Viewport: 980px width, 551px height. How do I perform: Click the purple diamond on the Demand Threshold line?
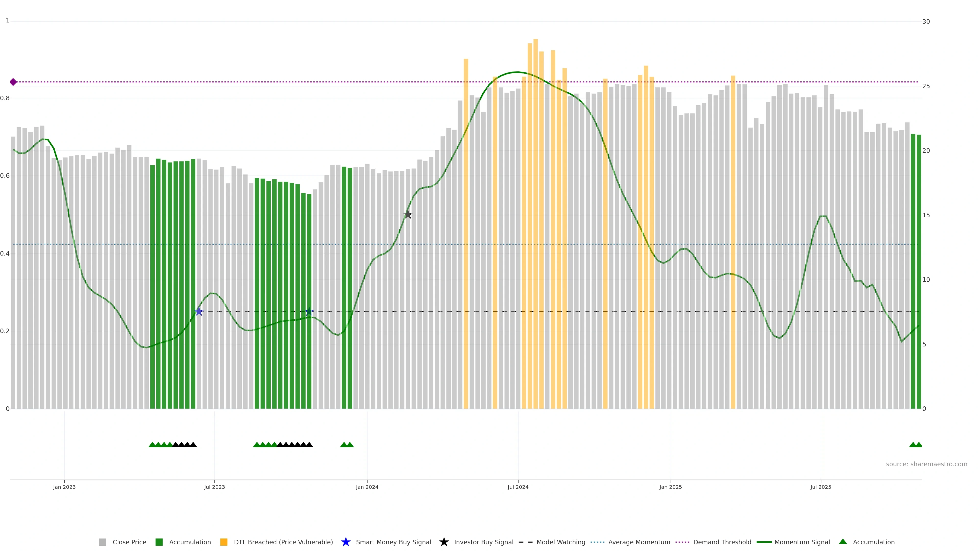(x=13, y=82)
